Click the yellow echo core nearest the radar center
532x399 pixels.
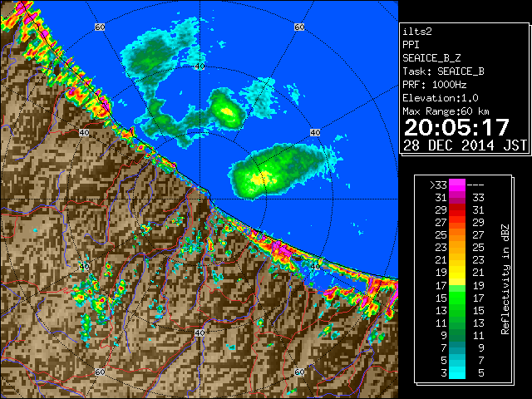(x=260, y=179)
